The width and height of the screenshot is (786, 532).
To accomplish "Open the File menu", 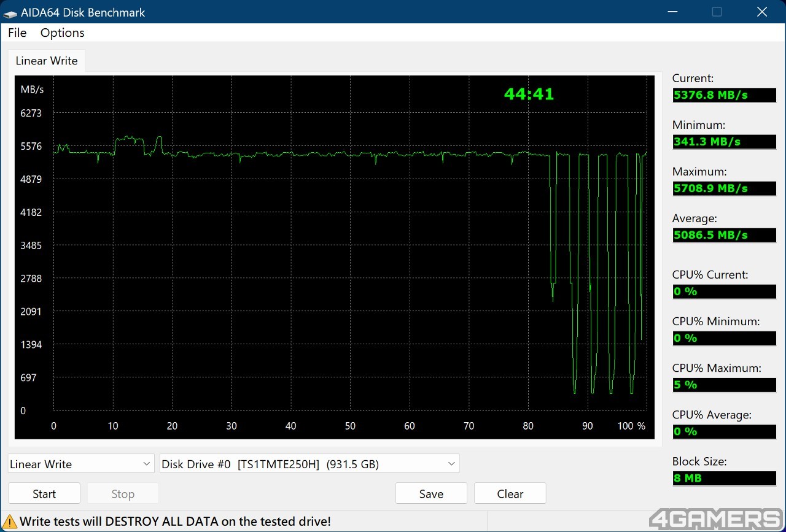I will [17, 33].
